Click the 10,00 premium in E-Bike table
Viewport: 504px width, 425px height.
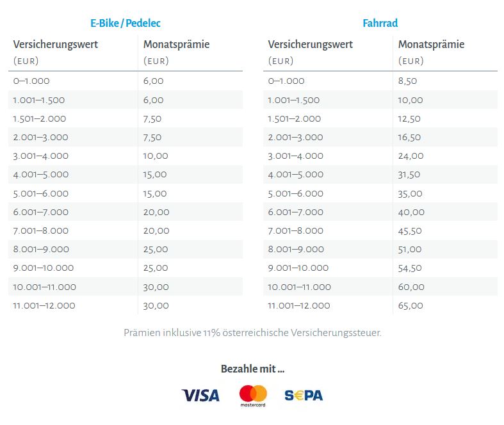pyautogui.click(x=156, y=156)
